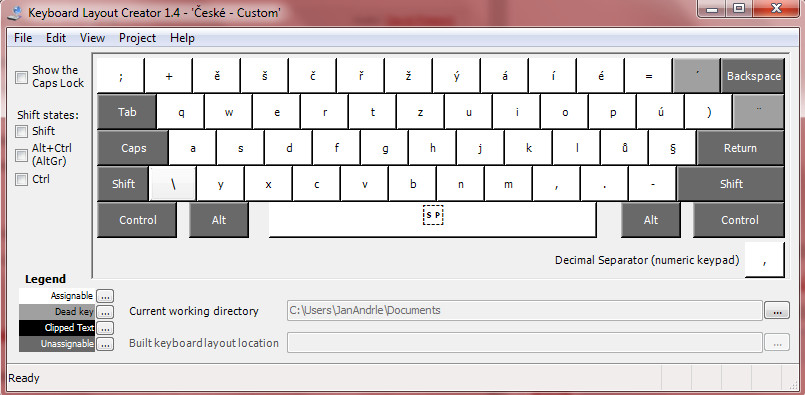Select the closing parenthesis key
The height and width of the screenshot is (395, 805).
[x=709, y=112]
